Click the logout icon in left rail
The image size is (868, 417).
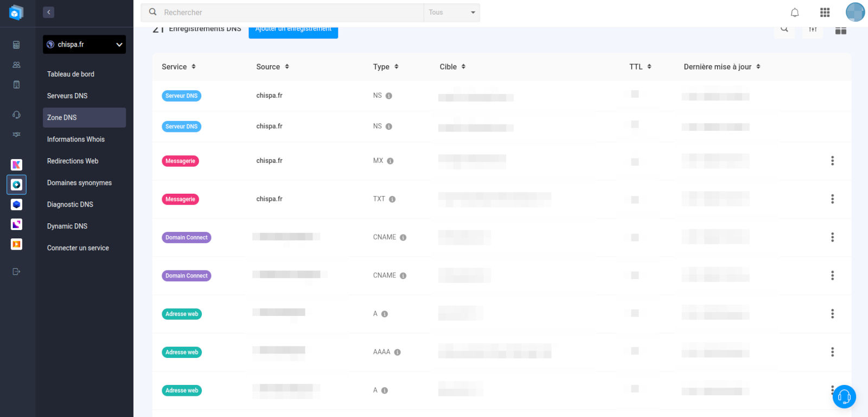(16, 271)
